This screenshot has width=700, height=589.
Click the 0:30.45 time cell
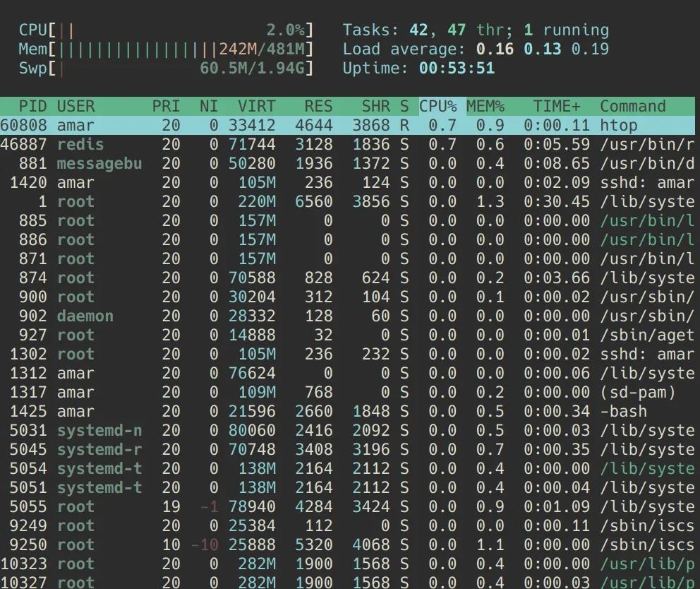pos(557,201)
